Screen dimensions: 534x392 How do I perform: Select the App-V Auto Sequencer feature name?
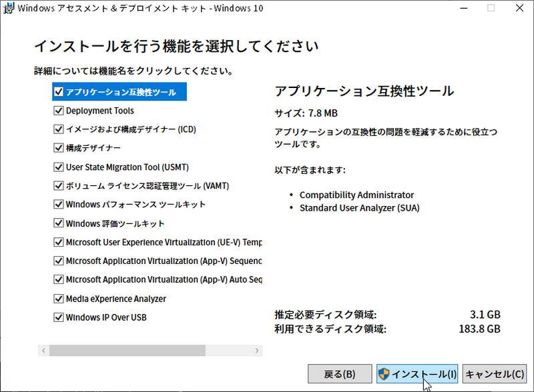point(164,280)
